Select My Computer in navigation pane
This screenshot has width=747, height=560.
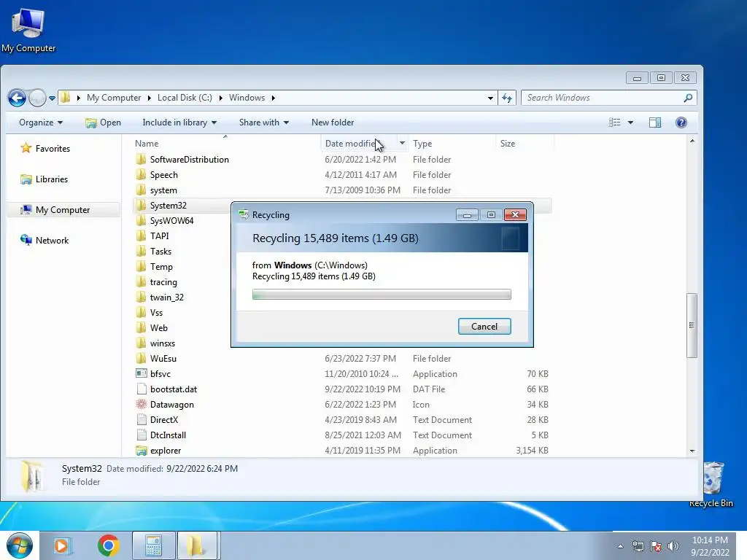point(63,210)
